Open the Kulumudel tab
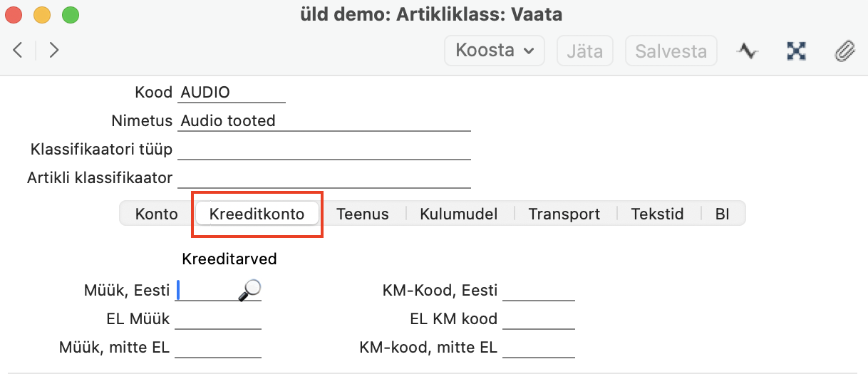 [x=458, y=214]
